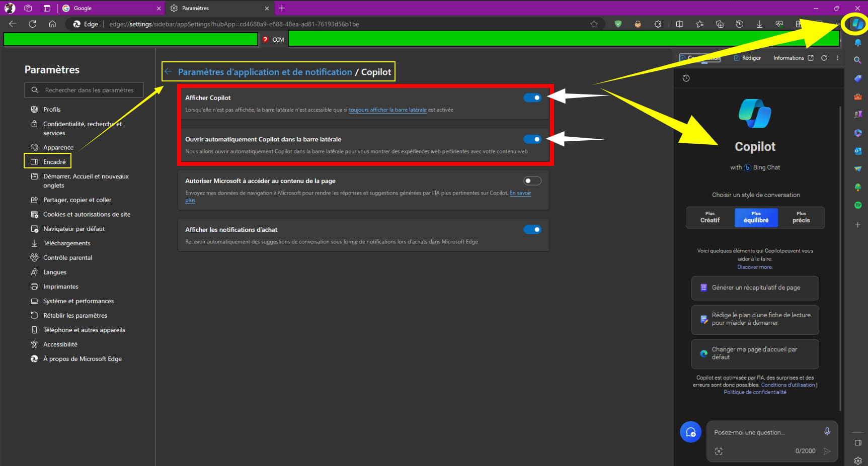Viewport: 868px width, 466px height.
Task: Open À propos de Microsoft Edge
Action: 83,358
